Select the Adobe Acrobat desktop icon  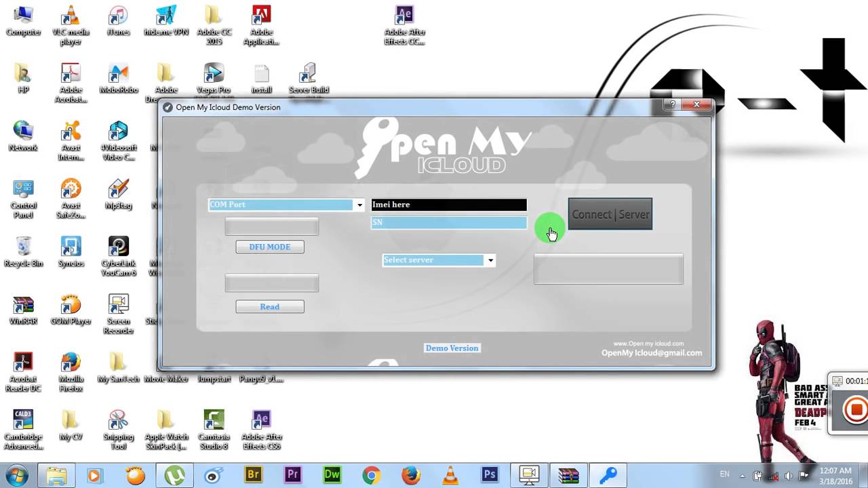71,83
